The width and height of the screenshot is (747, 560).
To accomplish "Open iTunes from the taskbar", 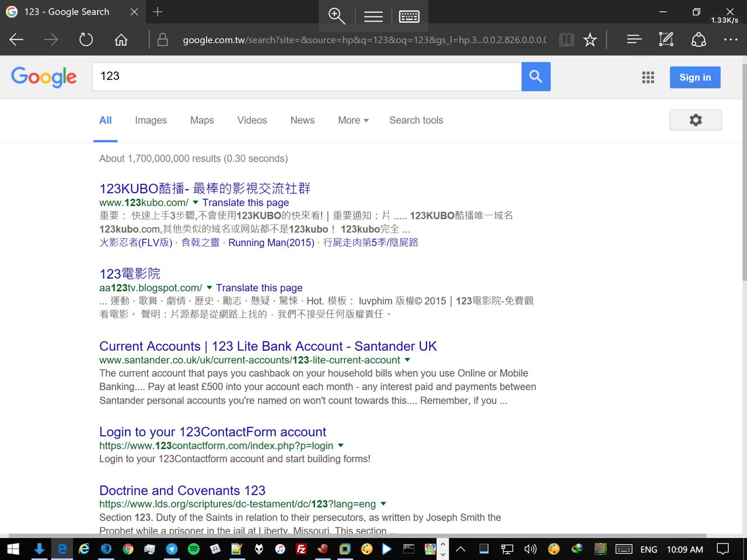I will [x=280, y=549].
